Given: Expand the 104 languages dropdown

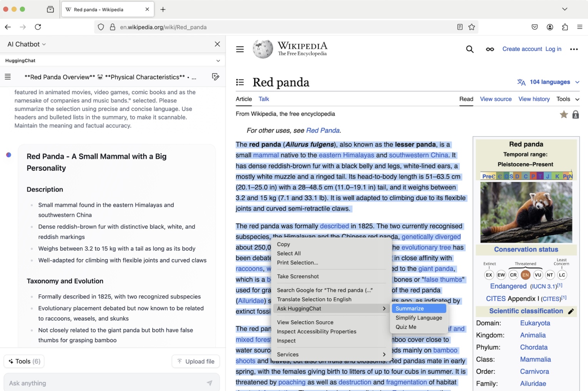Looking at the screenshot, I should pos(549,82).
